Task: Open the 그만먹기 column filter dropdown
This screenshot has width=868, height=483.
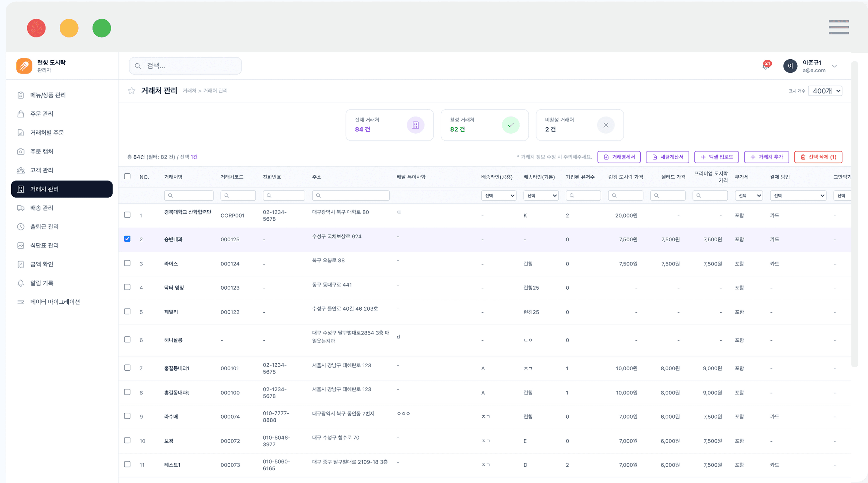Action: [x=842, y=196]
